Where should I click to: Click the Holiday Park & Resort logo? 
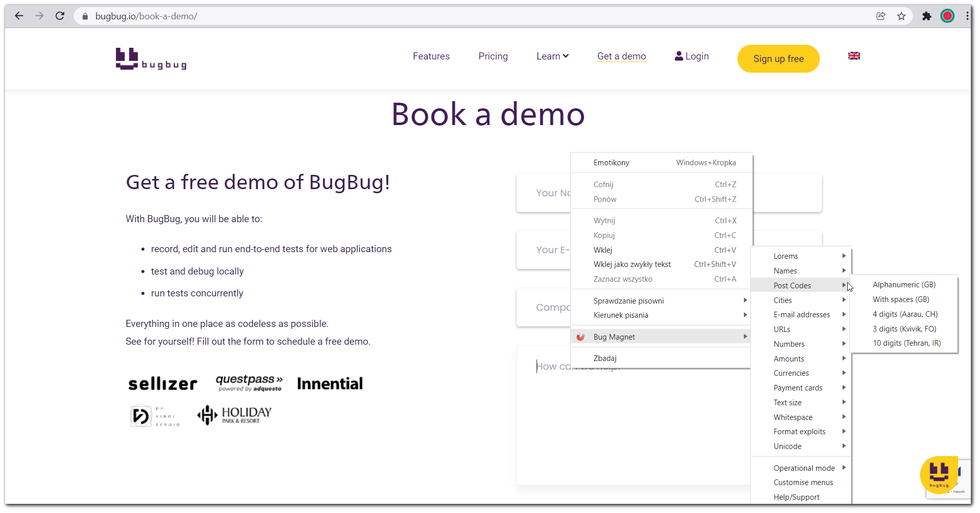pos(234,415)
